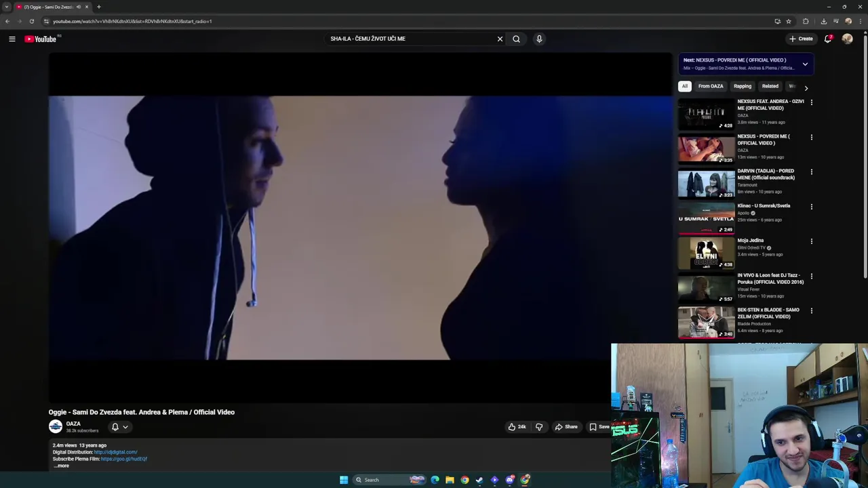The height and width of the screenshot is (488, 868).
Task: Open the Klinac - U Sumrak/Svetla title
Action: 764,206
